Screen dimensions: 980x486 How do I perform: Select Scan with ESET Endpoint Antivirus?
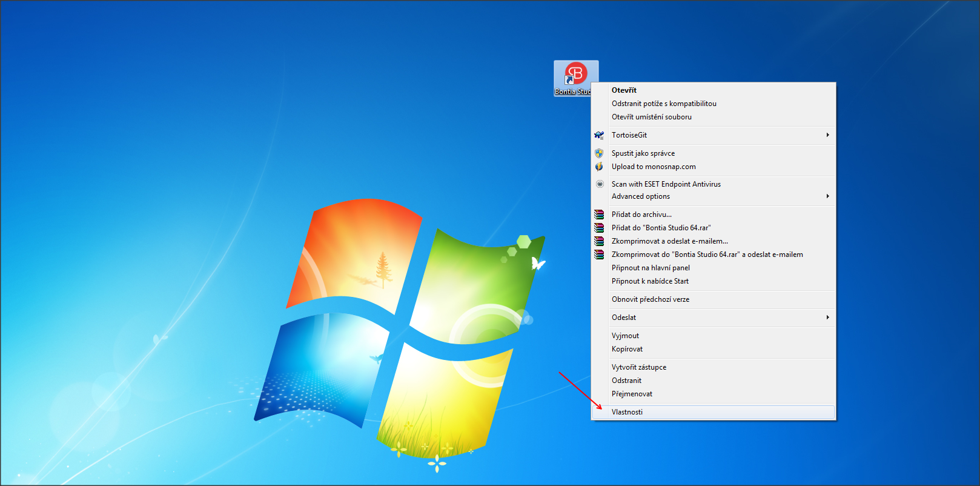coord(713,184)
